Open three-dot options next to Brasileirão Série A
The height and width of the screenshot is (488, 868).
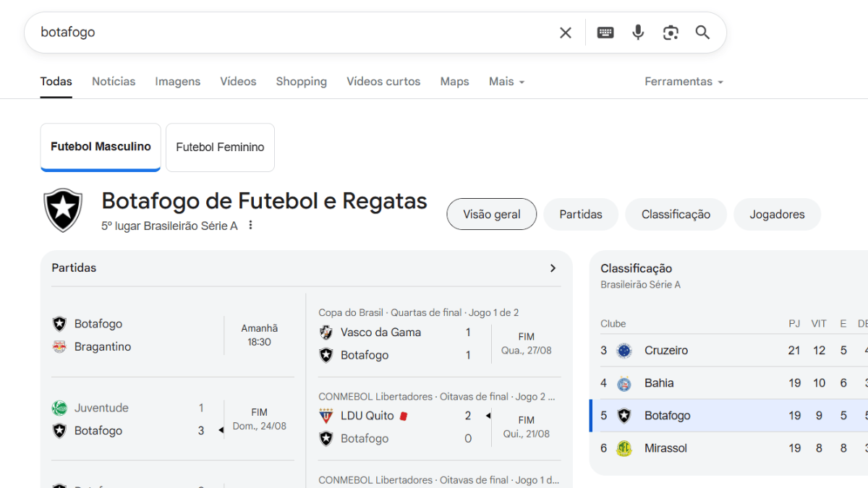click(251, 226)
